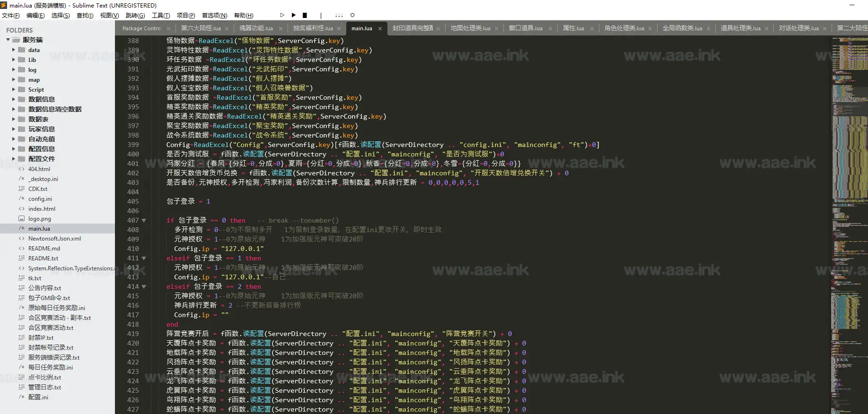This screenshot has height=414, width=868.
Task: Click the dotted grid icon in toolbar
Action: (339, 15)
